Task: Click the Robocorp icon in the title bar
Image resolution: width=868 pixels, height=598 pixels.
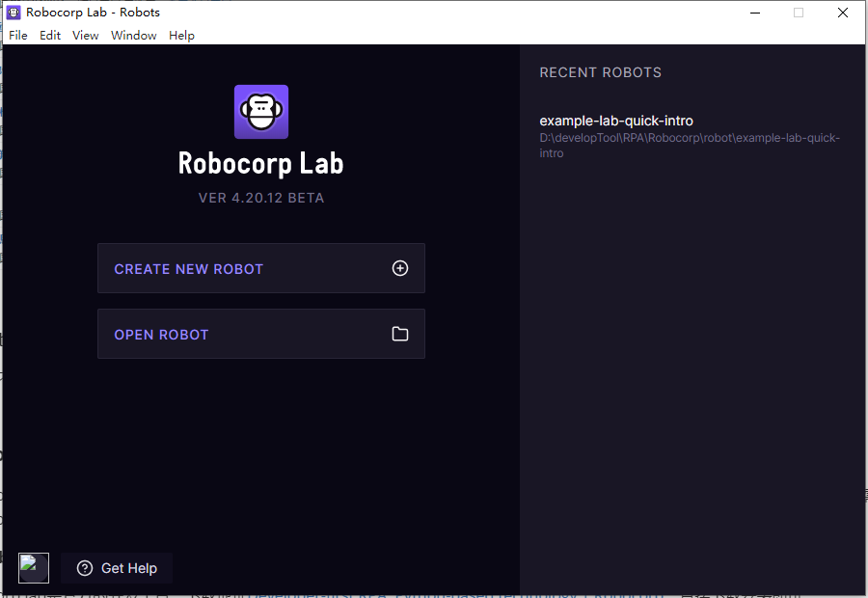Action: point(12,12)
